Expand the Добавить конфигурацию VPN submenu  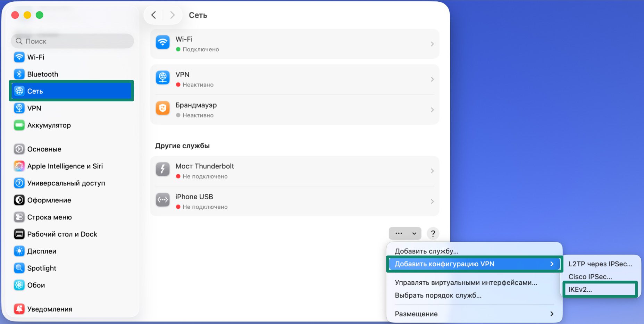445,264
